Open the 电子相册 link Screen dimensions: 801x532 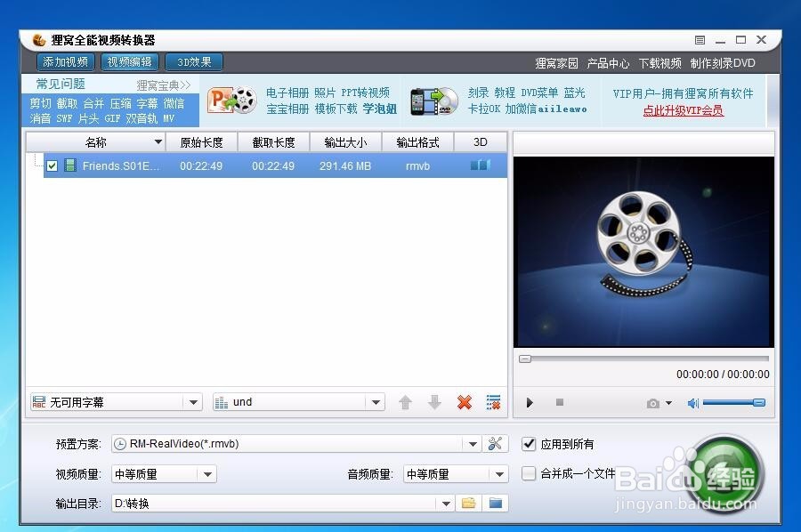click(x=287, y=93)
